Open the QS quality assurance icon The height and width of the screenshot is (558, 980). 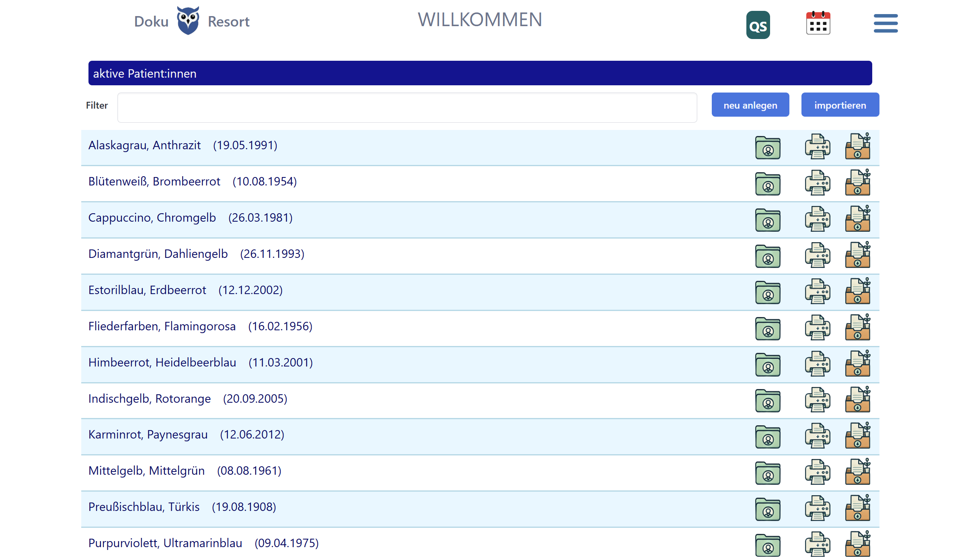[x=758, y=25]
